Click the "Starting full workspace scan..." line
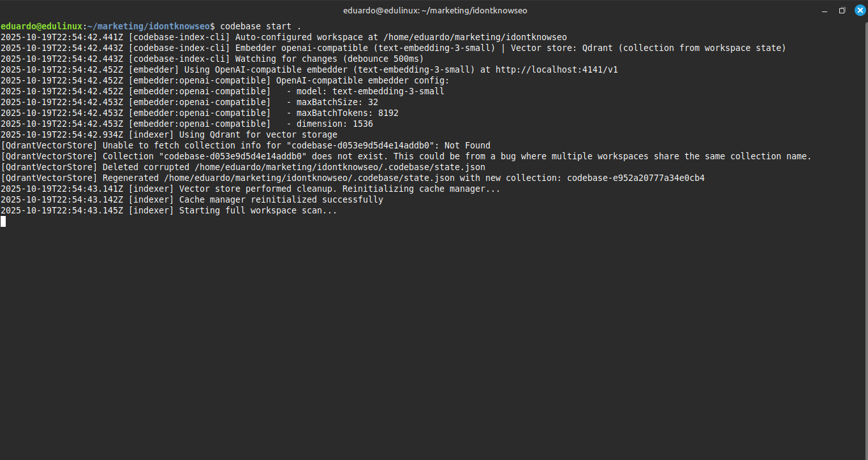 click(258, 210)
